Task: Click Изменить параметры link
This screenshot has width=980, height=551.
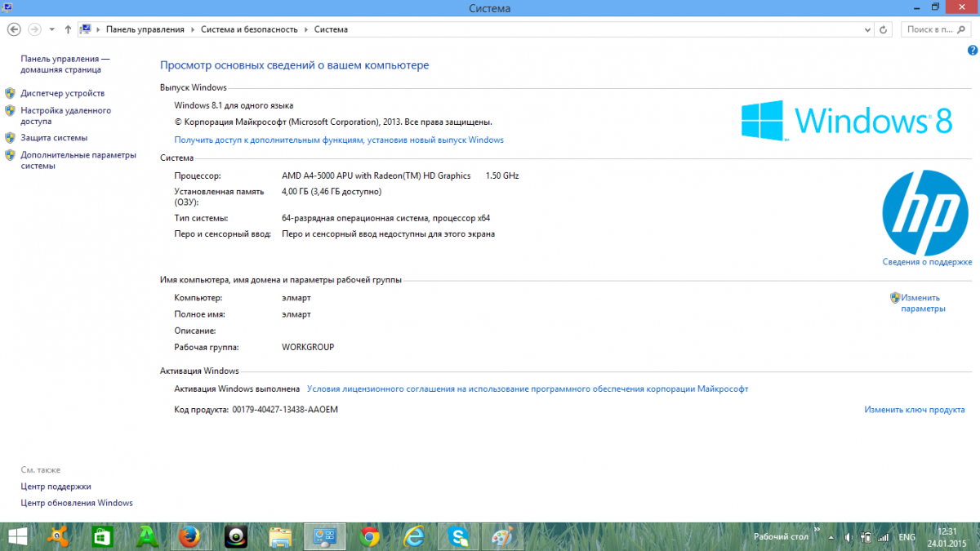Action: 923,303
